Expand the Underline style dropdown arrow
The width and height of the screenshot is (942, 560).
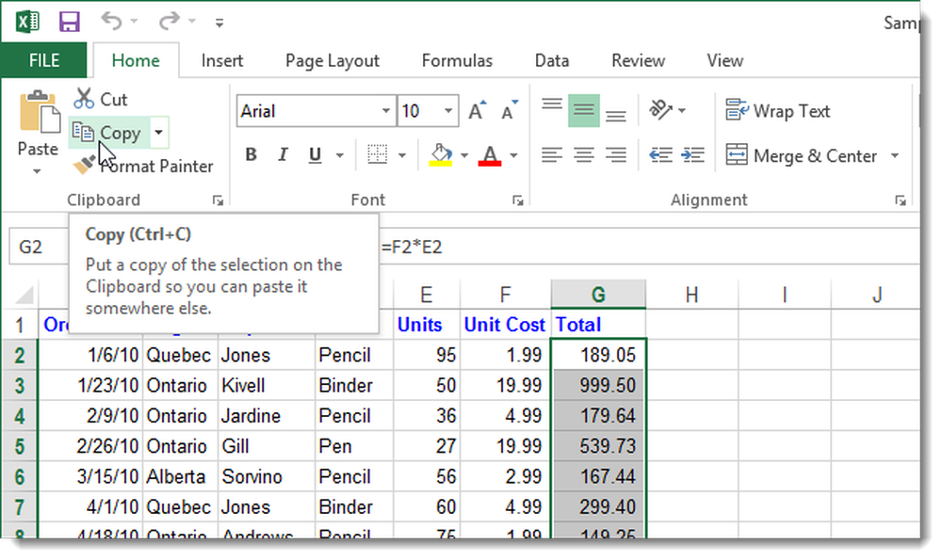(340, 155)
